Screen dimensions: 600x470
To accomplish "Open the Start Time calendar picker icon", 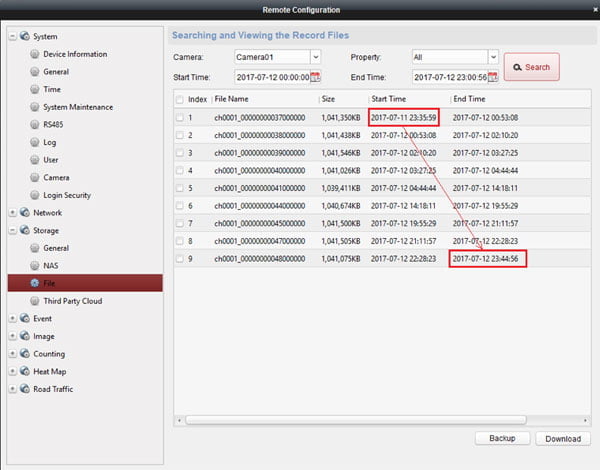I will click(316, 76).
